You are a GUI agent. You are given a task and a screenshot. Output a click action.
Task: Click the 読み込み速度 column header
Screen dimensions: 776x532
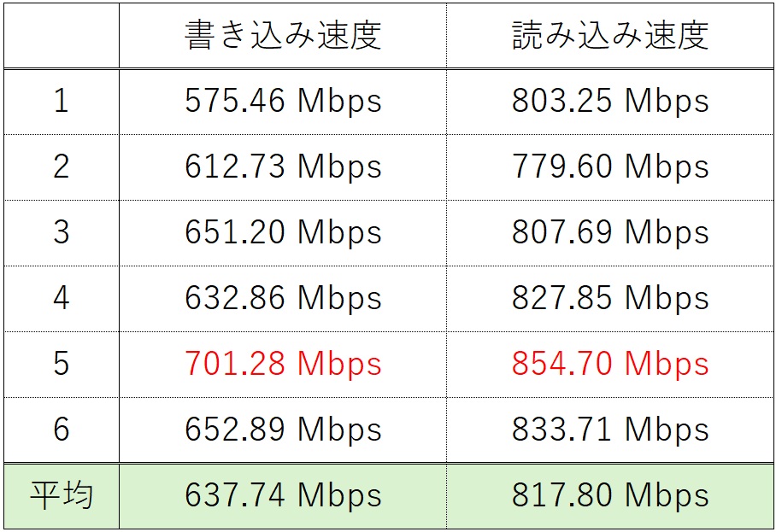(x=610, y=35)
